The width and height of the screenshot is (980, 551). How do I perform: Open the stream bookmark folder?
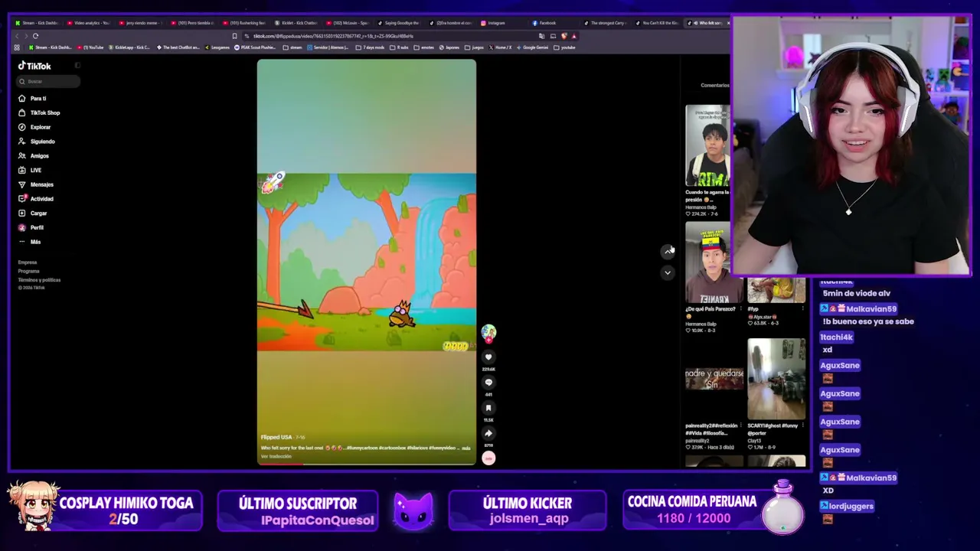(x=293, y=47)
